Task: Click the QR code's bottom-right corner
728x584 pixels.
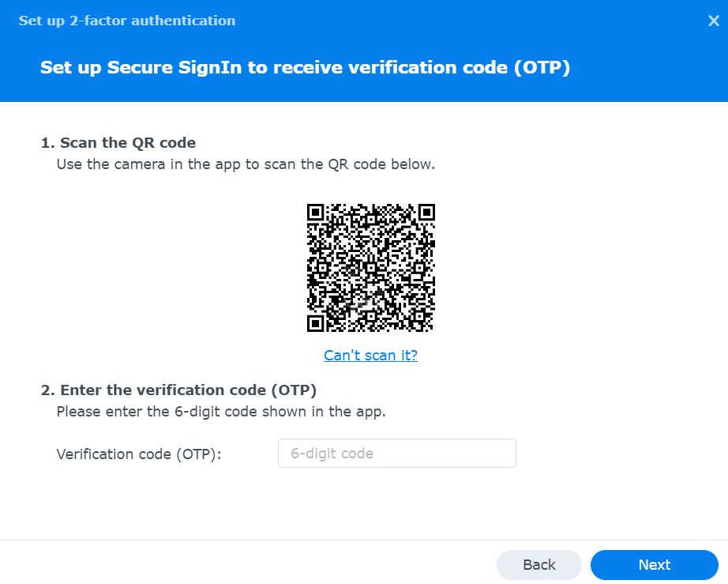Action: [431, 328]
